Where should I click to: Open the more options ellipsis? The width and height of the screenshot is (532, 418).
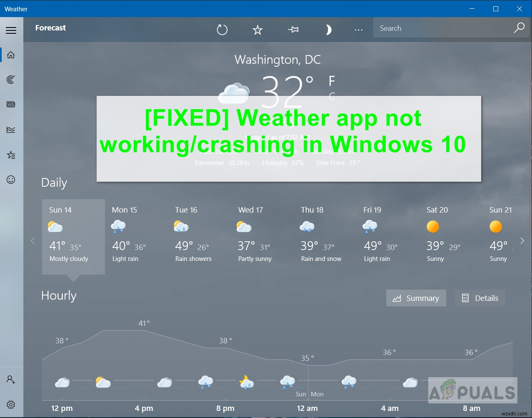pos(359,30)
